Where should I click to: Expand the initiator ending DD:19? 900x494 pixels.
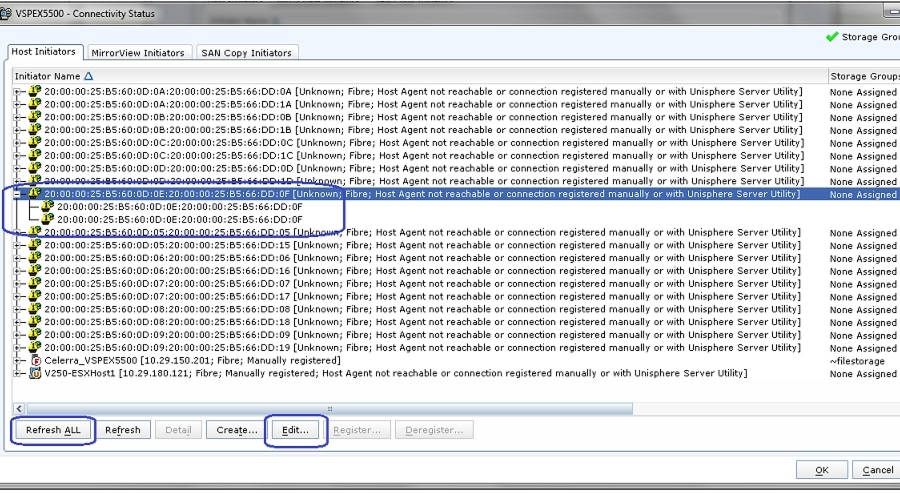pyautogui.click(x=18, y=348)
